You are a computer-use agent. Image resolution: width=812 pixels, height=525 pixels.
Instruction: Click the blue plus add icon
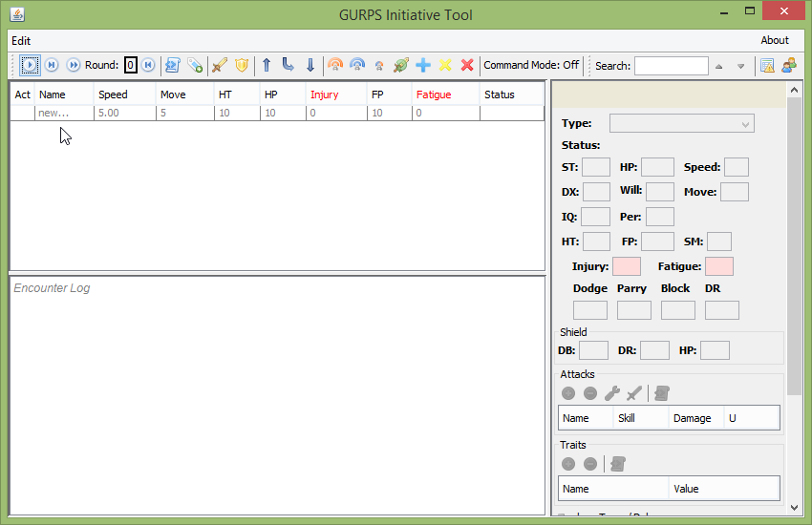point(423,65)
